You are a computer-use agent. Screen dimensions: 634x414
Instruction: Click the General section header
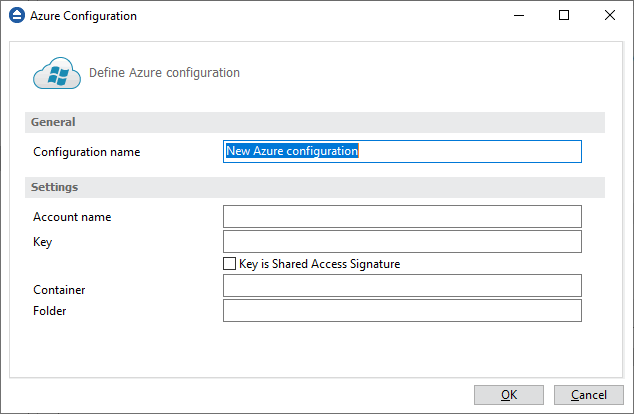coord(315,123)
